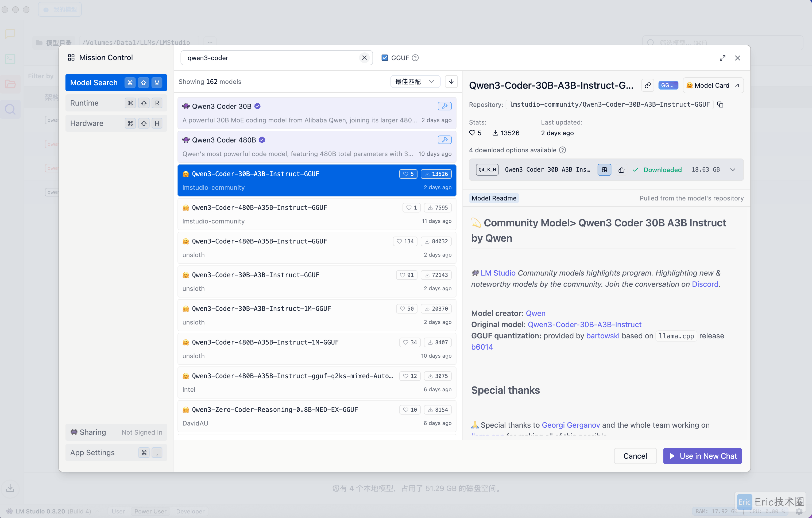The height and width of the screenshot is (518, 812).
Task: Select User mode in status bar
Action: tap(118, 511)
